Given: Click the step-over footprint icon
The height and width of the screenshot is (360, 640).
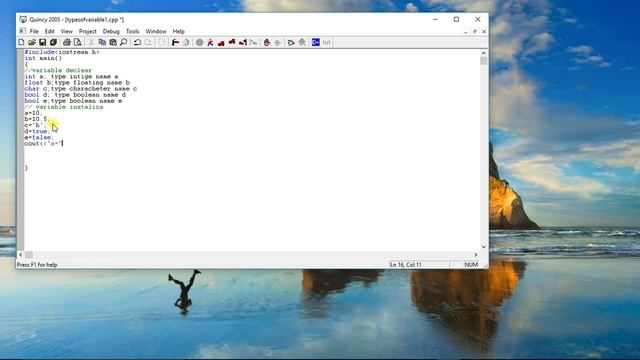Looking at the screenshot, I should [x=232, y=42].
